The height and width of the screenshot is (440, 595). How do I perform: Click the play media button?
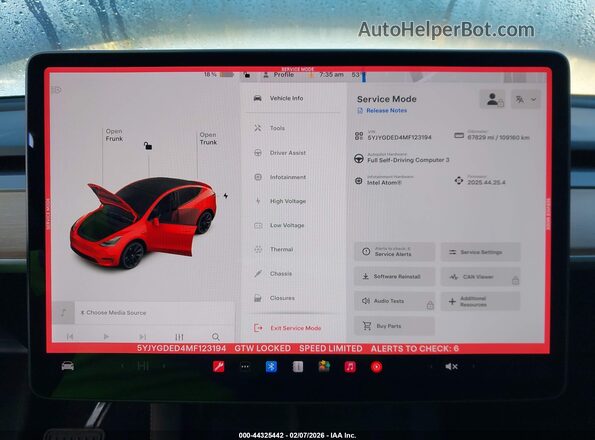[x=106, y=337]
